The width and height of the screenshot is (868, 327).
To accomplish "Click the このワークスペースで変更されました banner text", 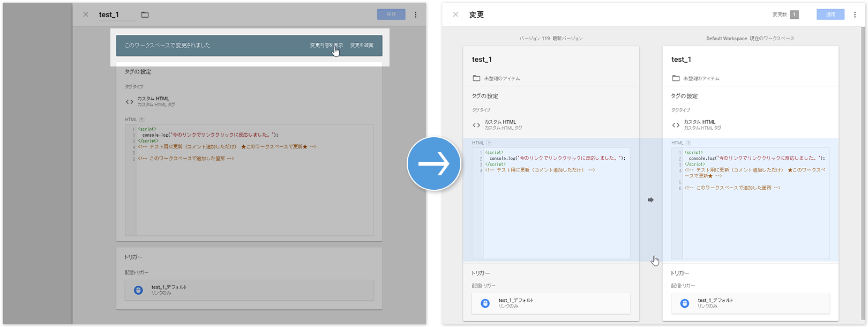I will click(167, 46).
